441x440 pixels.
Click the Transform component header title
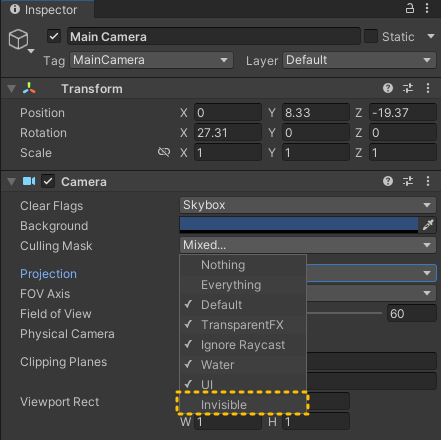[x=92, y=89]
